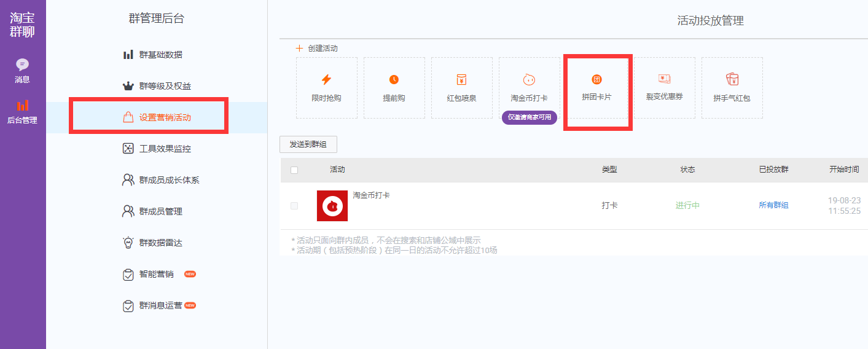Viewport: 868px width, 349px height.
Task: Choose the 红包喷泉 red envelope icon
Action: [461, 79]
